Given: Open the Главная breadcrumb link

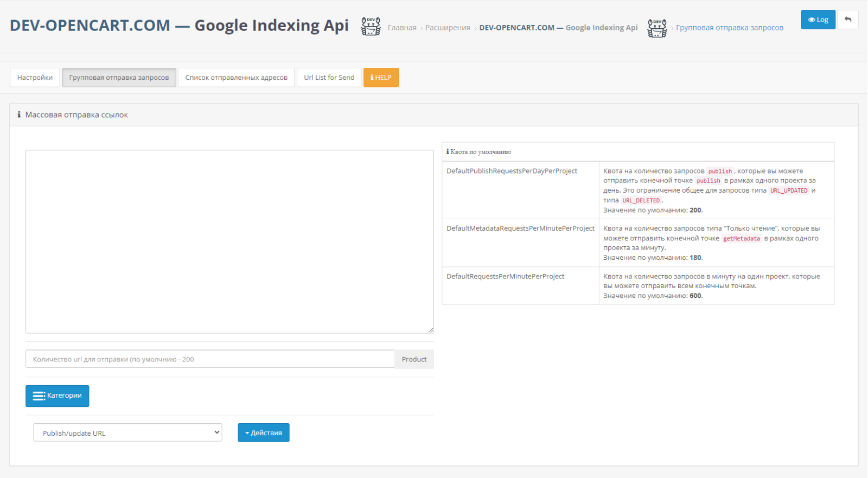Looking at the screenshot, I should coord(402,28).
